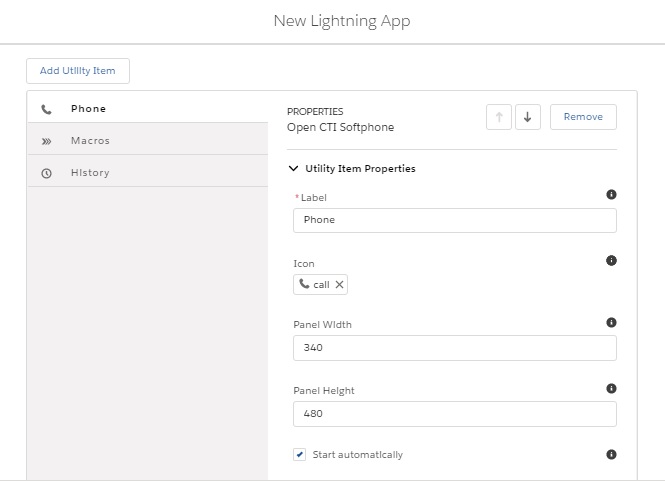Show Panel Height info tooltip icon

[x=611, y=388]
